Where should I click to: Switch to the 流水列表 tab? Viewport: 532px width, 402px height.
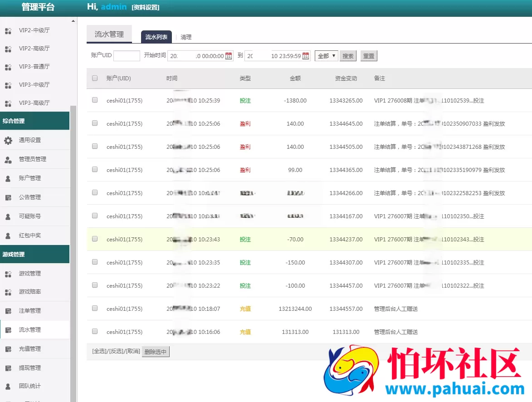point(156,37)
